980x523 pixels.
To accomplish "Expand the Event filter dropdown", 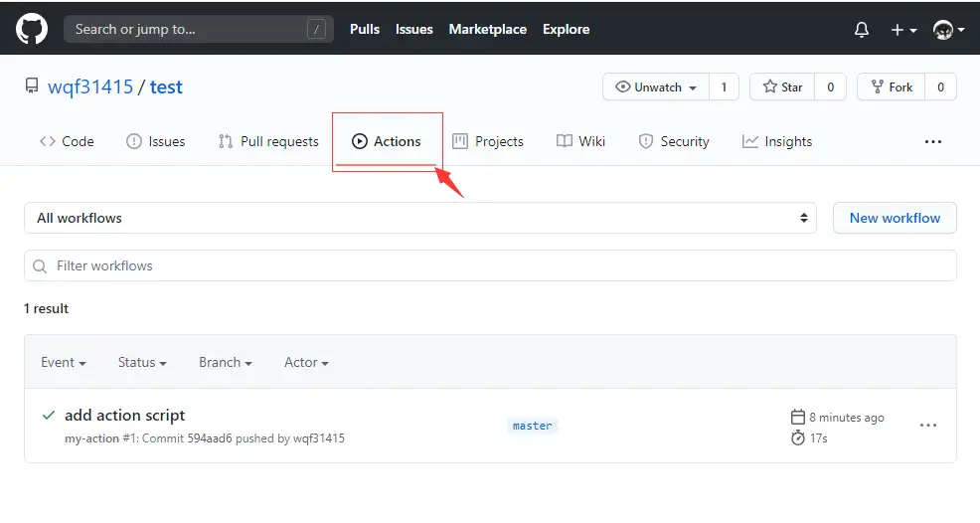I will 63,363.
